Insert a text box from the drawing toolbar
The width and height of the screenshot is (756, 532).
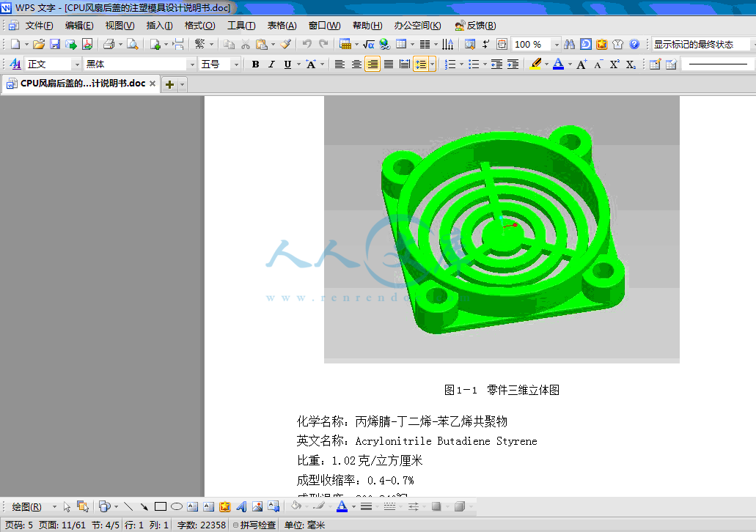click(x=193, y=506)
